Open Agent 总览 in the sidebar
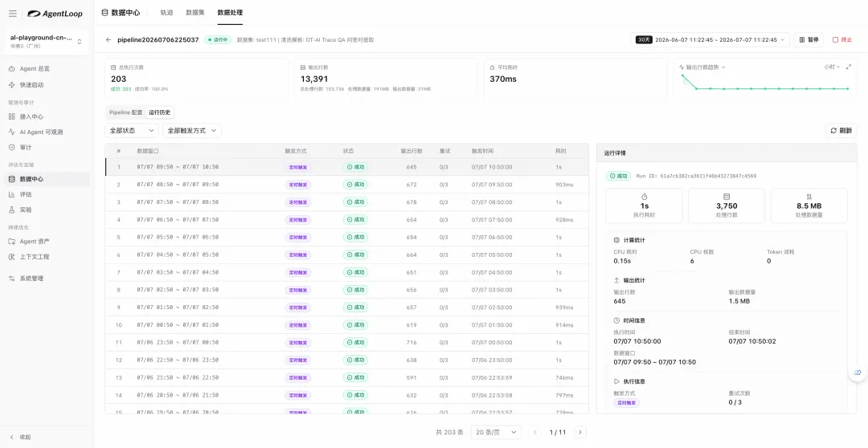 point(47,68)
